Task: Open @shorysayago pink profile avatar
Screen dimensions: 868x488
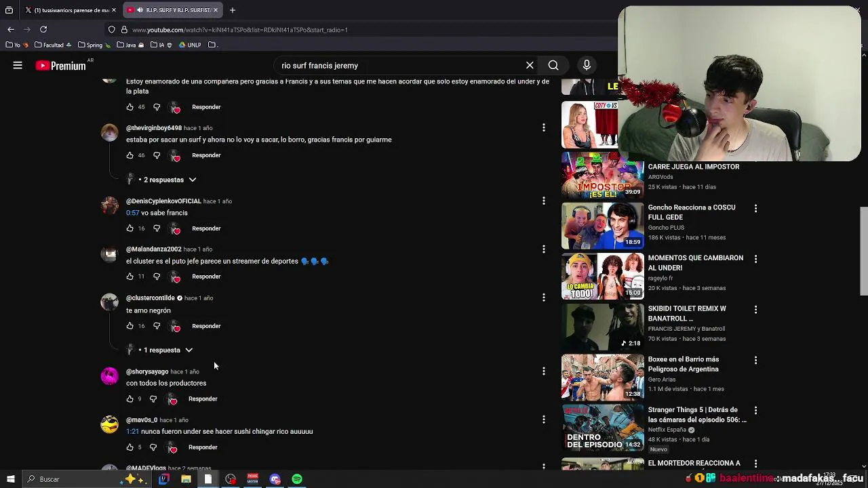Action: (x=109, y=375)
